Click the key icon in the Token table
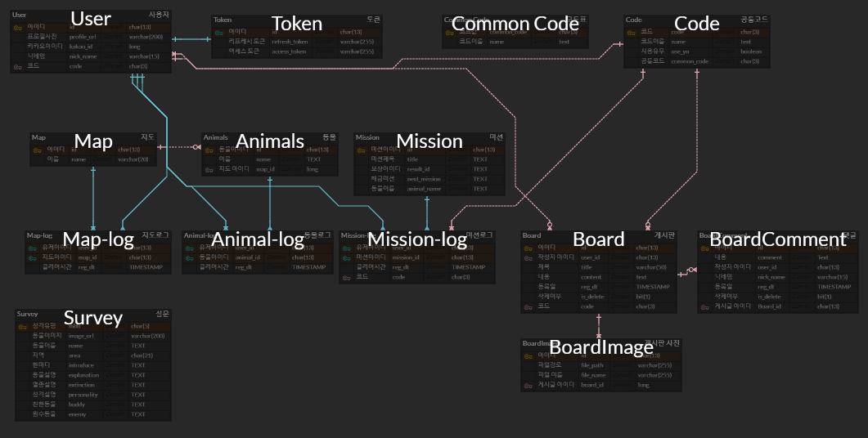The image size is (868, 438). (218, 32)
